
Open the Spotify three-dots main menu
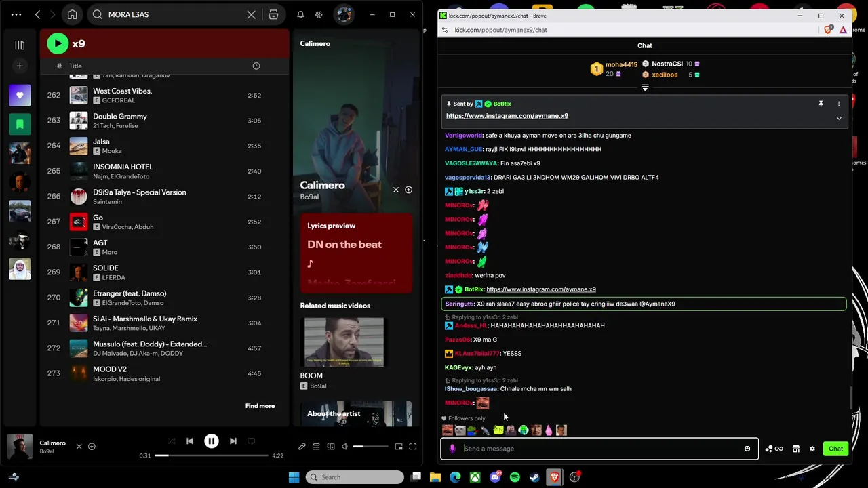coord(16,14)
